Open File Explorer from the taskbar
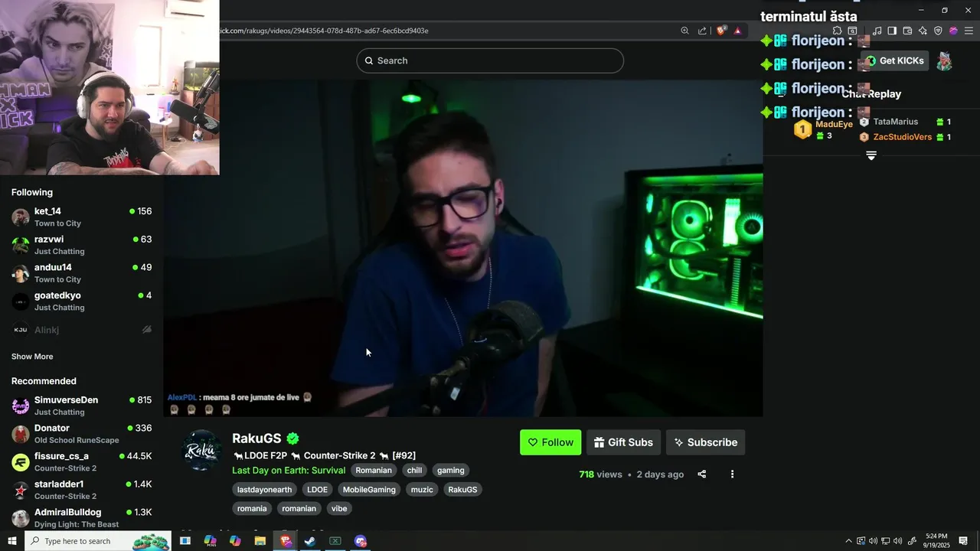 [x=260, y=541]
